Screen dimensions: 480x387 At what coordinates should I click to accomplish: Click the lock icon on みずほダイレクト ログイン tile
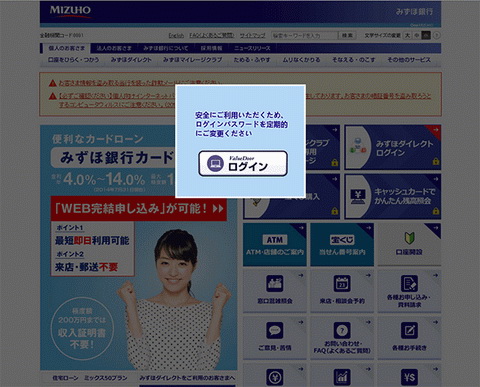435,161
